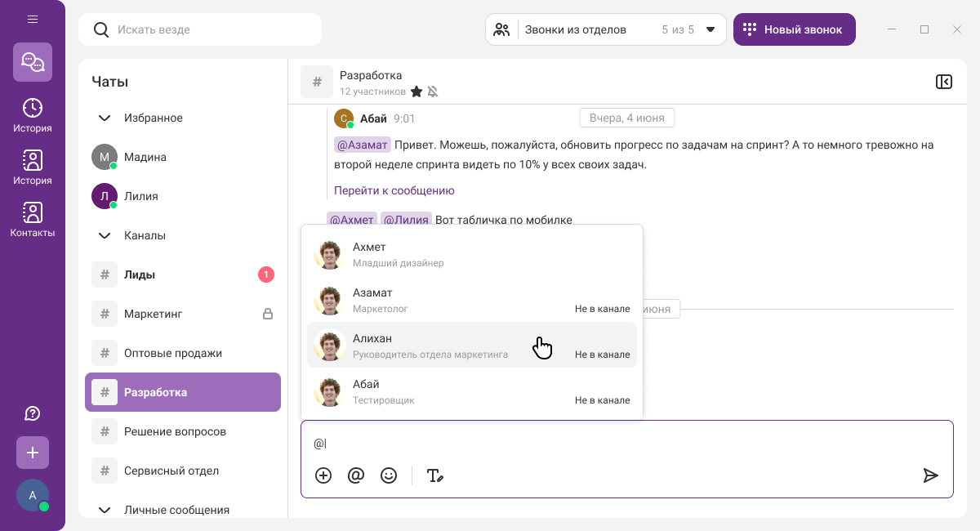
Task: Open the help question mark icon
Action: pyautogui.click(x=33, y=413)
